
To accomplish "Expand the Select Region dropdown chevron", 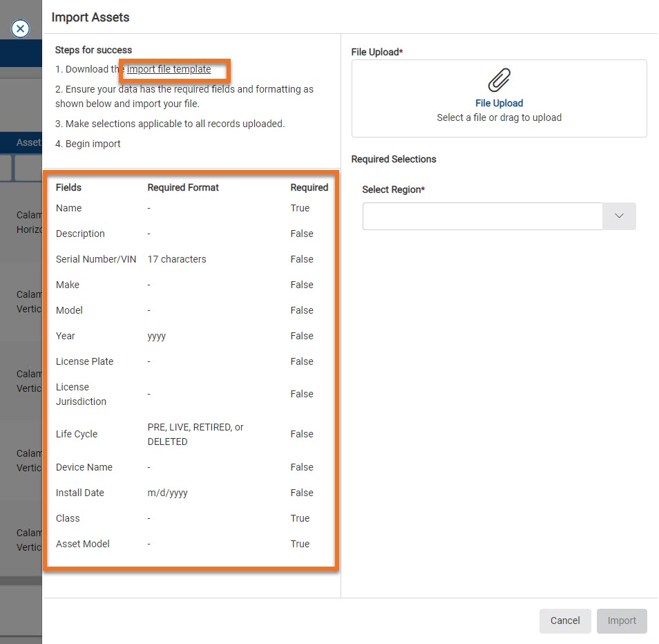I will coord(619,216).
